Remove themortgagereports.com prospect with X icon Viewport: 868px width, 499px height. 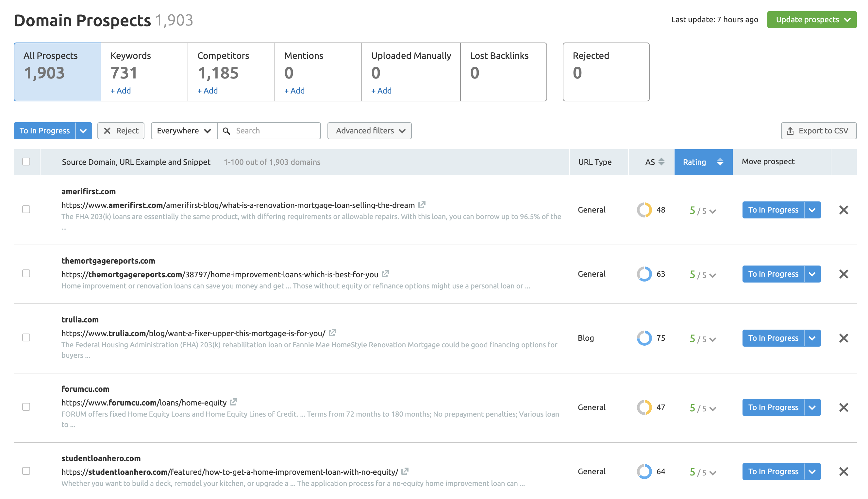(843, 274)
